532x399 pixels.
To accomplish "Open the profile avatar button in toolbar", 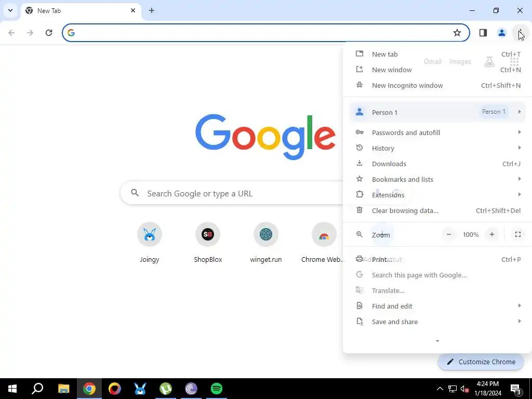I will coord(501,33).
